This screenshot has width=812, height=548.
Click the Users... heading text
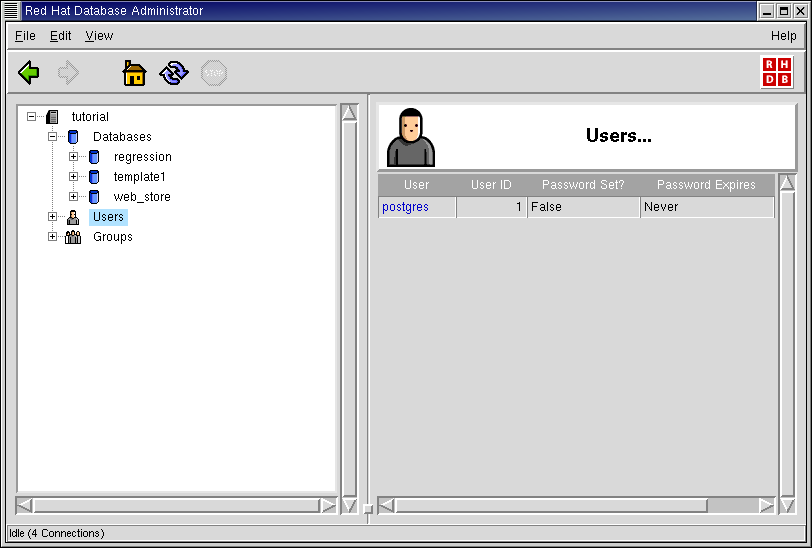coord(619,136)
